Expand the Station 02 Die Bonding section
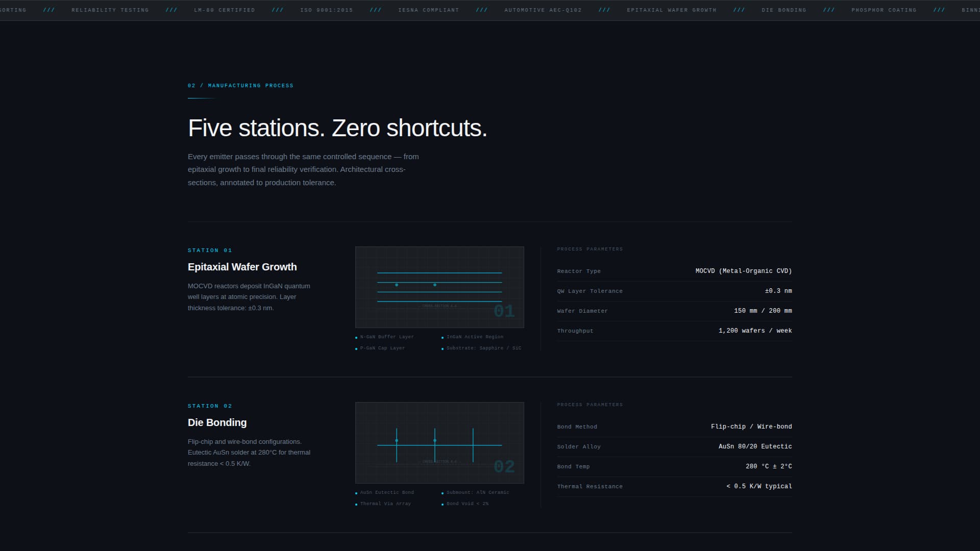The width and height of the screenshot is (980, 551). point(217,422)
